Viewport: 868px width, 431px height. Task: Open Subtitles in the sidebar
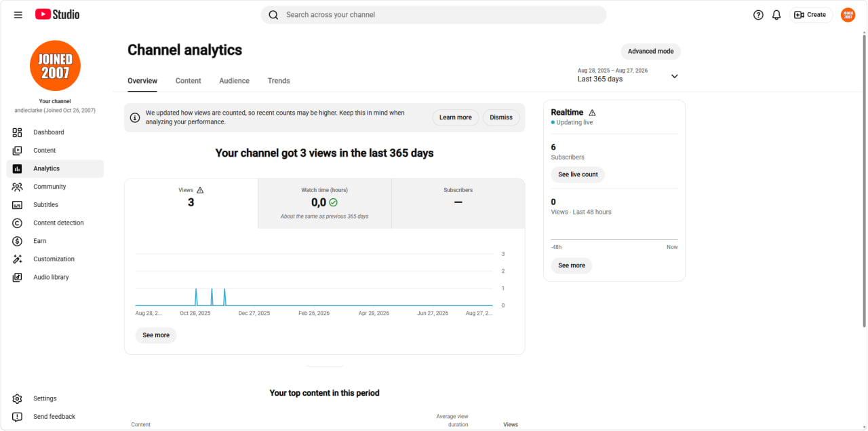point(55,205)
